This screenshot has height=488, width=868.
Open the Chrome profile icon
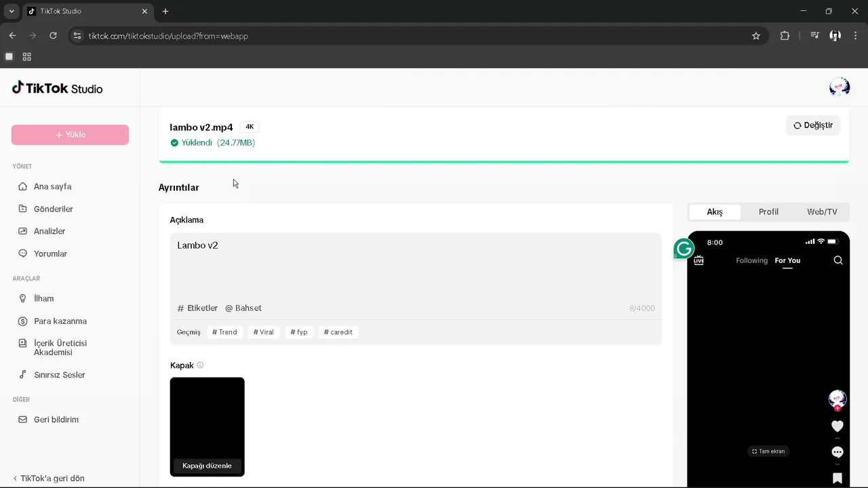coord(835,36)
